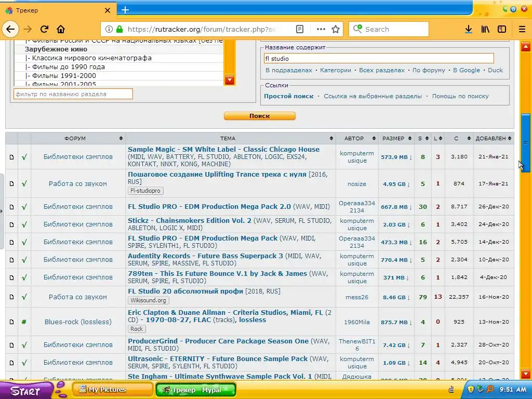The height and width of the screenshot is (399, 532).
Task: Open a new tab with plus button
Action: click(x=125, y=10)
